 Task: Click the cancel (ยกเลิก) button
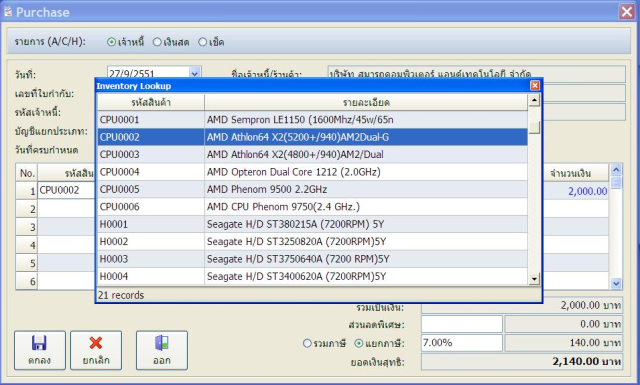pyautogui.click(x=96, y=350)
